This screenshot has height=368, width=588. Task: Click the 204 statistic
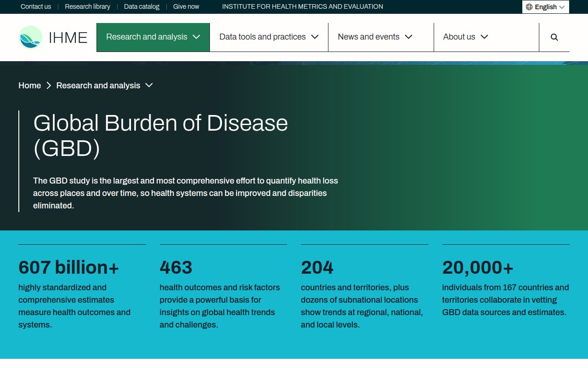317,267
